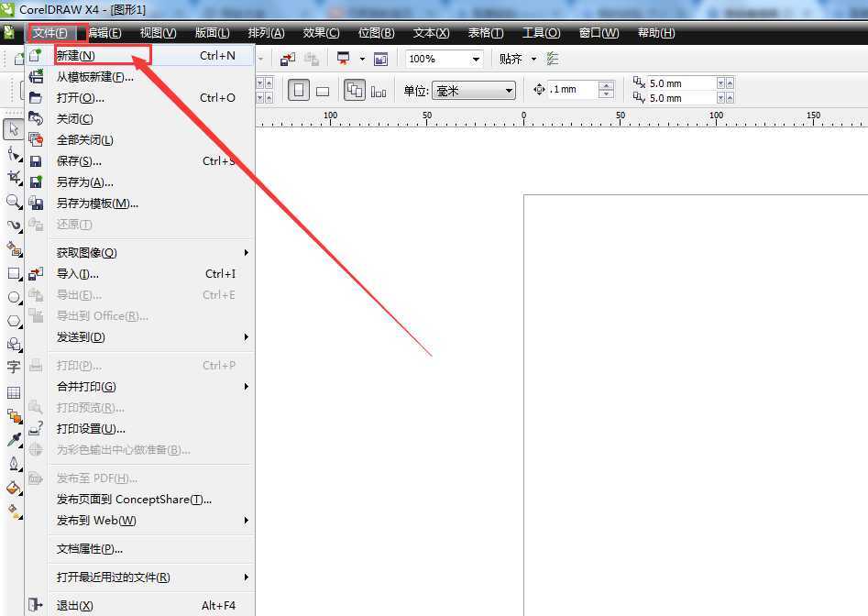Open the 单位 毫米 units dropdown
Screen dimensions: 868x616
tap(474, 91)
